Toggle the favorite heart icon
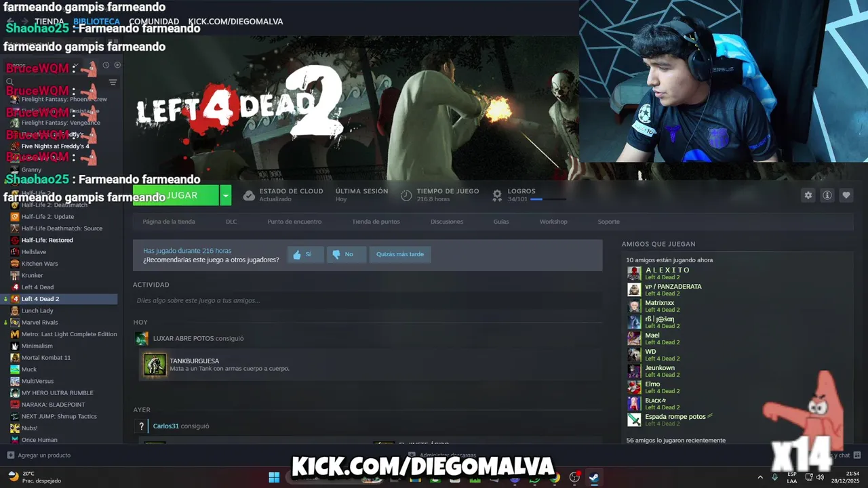Image resolution: width=868 pixels, height=488 pixels. [846, 195]
